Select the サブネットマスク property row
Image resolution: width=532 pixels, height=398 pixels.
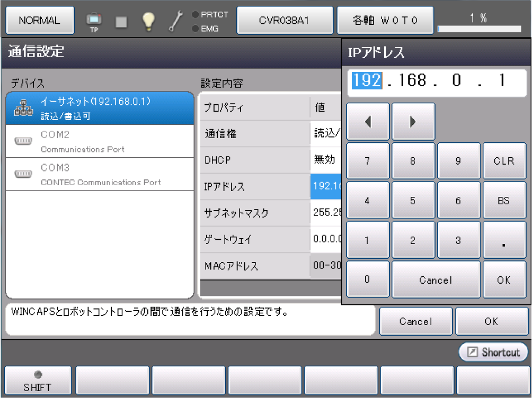(x=255, y=213)
